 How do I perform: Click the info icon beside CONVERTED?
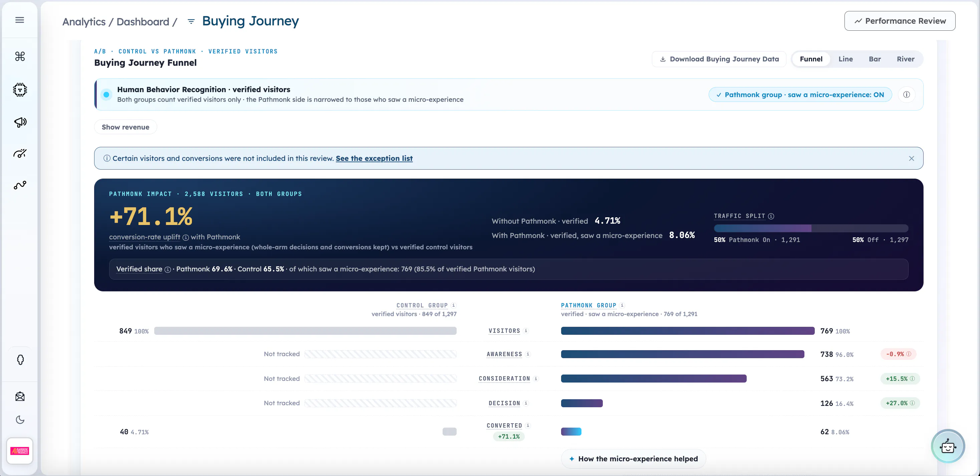(x=528, y=425)
